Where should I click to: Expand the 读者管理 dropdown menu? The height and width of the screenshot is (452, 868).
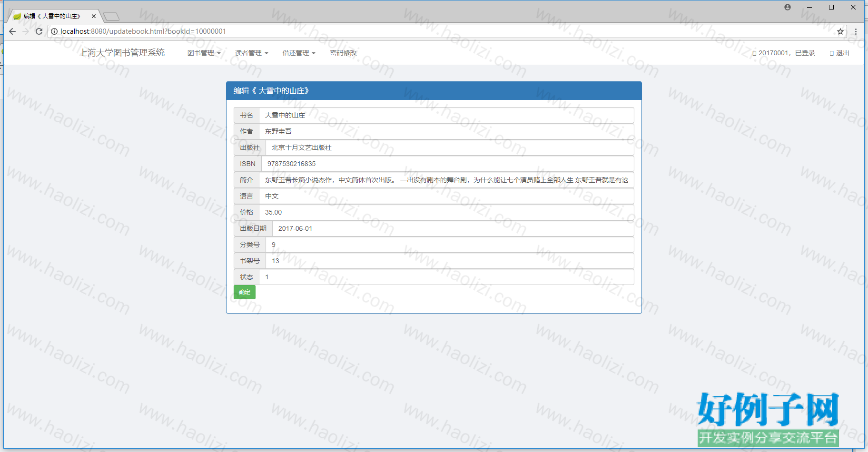(x=251, y=53)
